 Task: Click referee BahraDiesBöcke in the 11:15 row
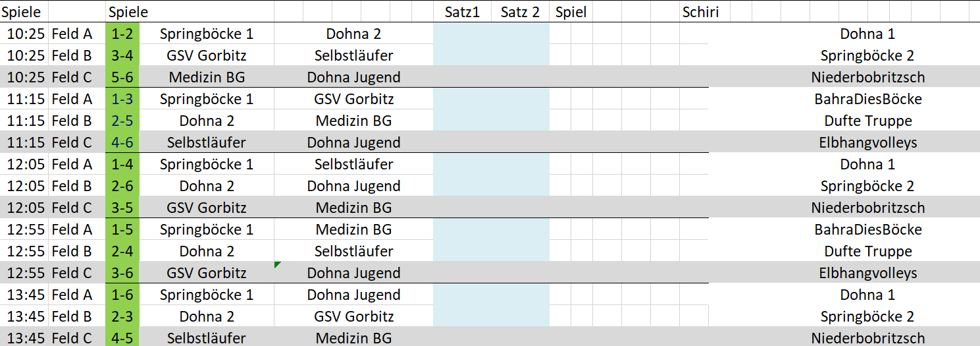[x=867, y=99]
